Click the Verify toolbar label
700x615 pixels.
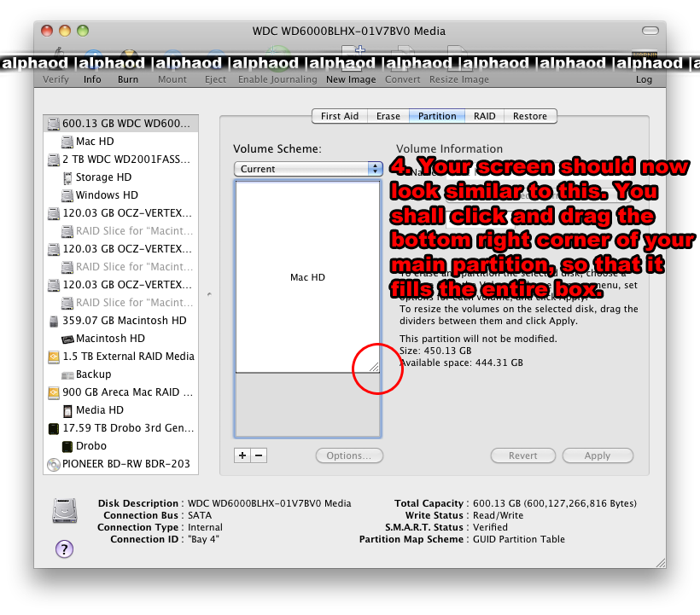pos(55,79)
